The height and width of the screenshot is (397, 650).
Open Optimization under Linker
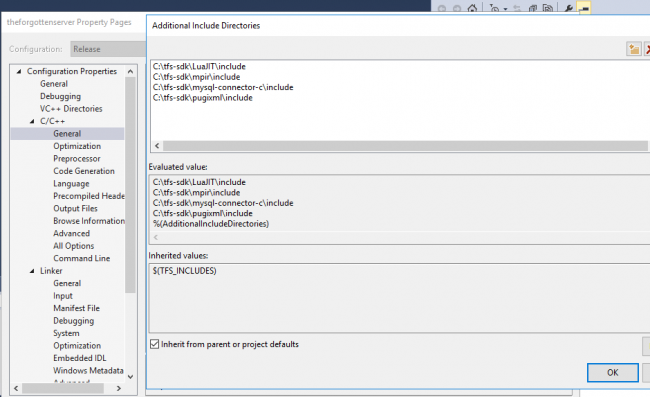(x=77, y=345)
